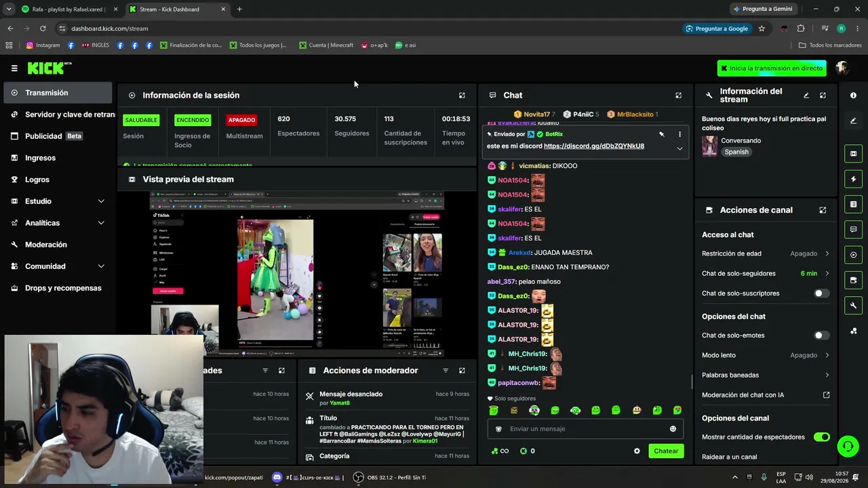
Task: Bookmark this page with the star icon
Action: pos(762,28)
